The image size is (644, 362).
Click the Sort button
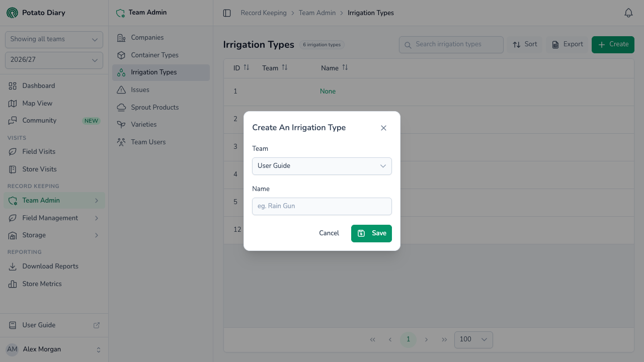[525, 44]
